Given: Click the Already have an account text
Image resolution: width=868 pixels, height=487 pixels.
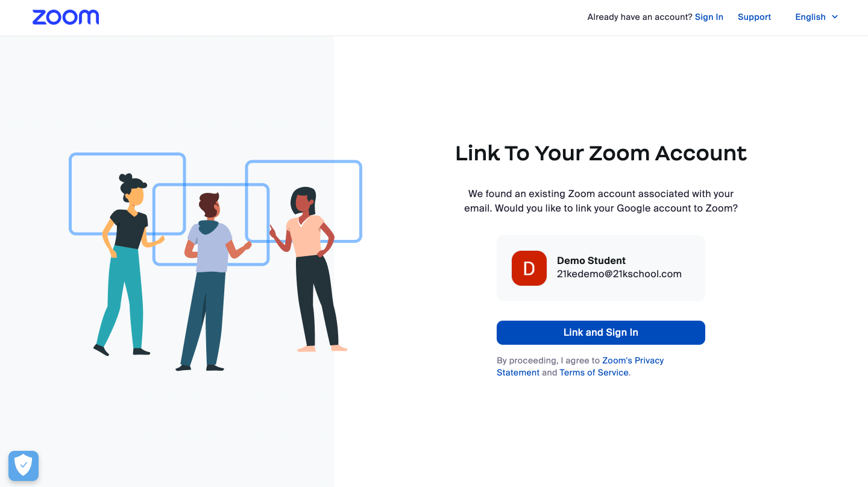Looking at the screenshot, I should [640, 17].
